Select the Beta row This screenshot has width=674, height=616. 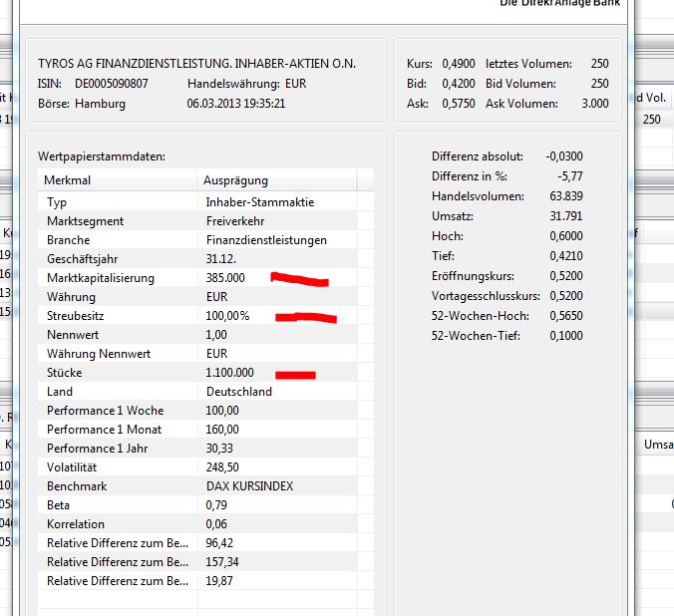[58, 505]
